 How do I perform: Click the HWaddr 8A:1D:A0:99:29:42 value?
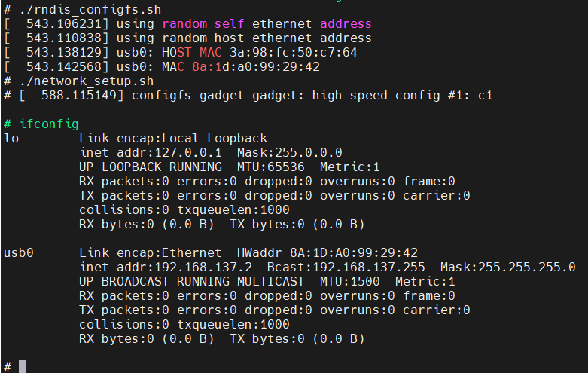coord(354,253)
